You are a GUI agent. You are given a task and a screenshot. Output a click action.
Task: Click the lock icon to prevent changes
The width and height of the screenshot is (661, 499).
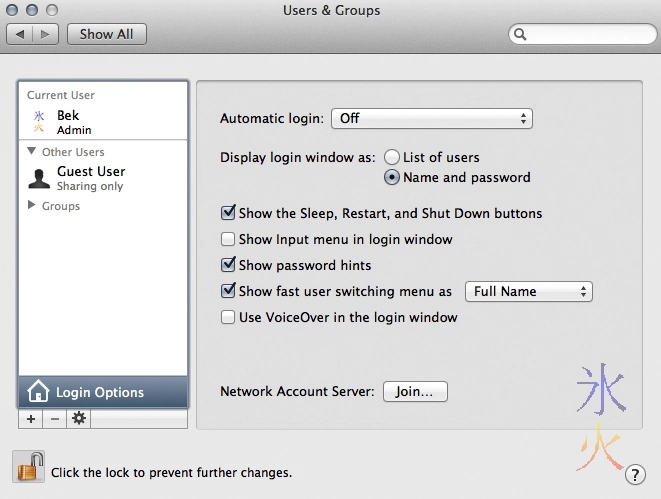(28, 467)
